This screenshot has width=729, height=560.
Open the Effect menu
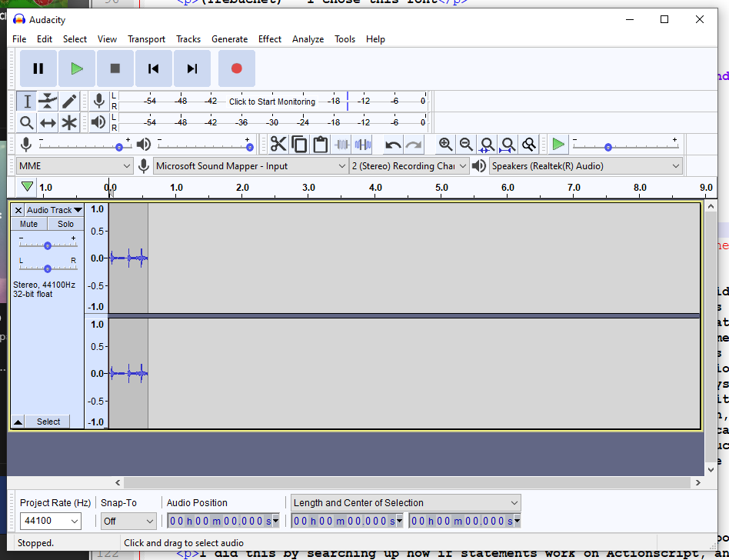tap(269, 39)
